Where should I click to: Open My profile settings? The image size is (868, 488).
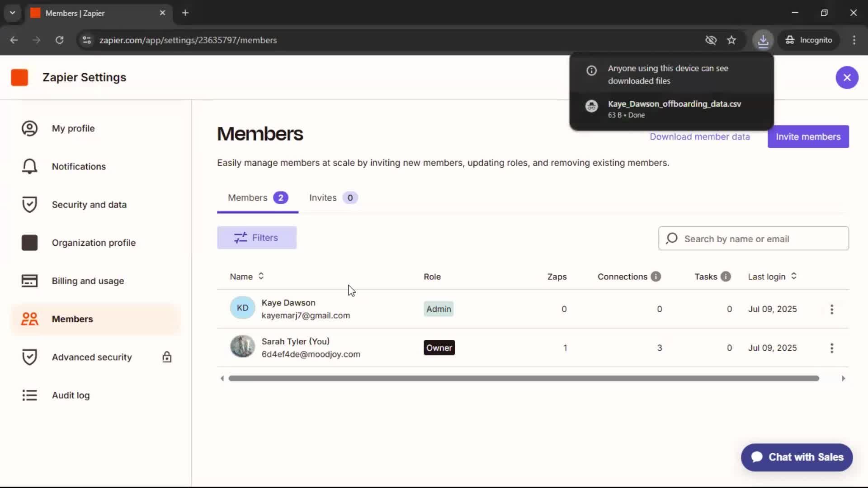point(73,128)
